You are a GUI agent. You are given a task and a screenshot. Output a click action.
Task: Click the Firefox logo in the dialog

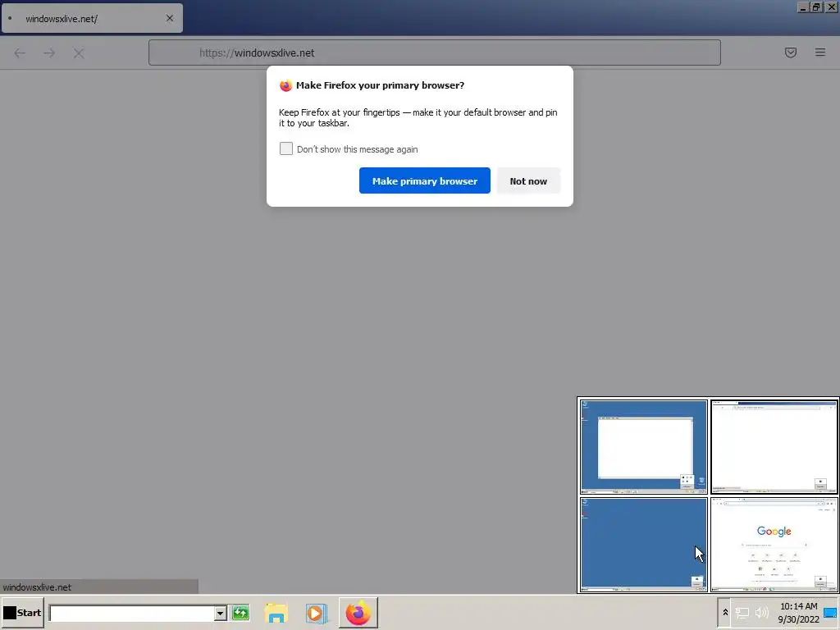pos(285,85)
